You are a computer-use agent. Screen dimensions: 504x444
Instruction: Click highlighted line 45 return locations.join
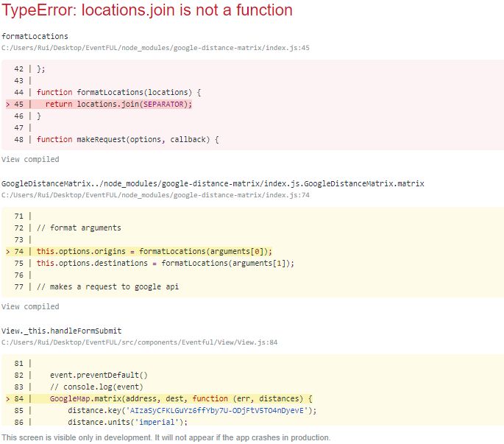tap(99, 105)
